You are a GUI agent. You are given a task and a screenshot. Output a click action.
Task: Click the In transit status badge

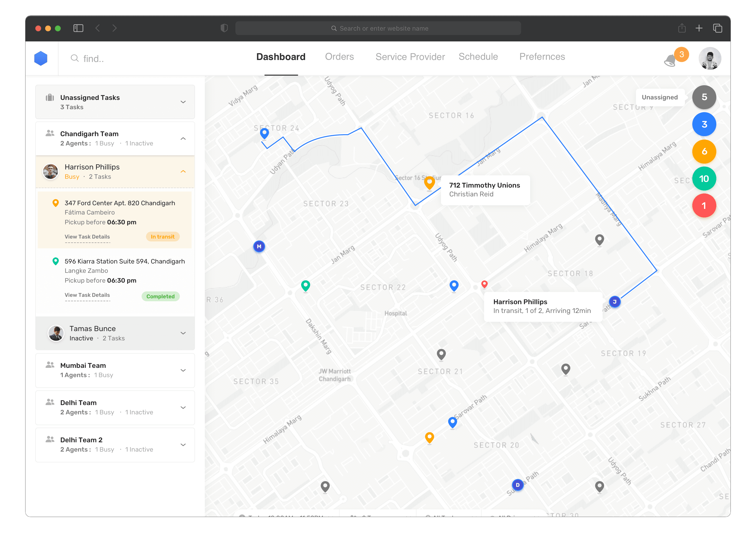(x=162, y=237)
